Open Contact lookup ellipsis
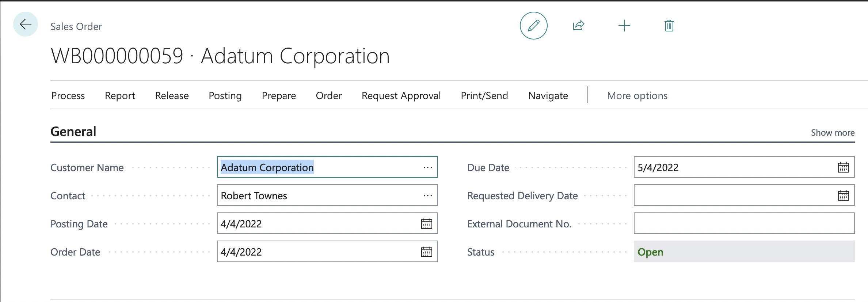 pos(427,196)
